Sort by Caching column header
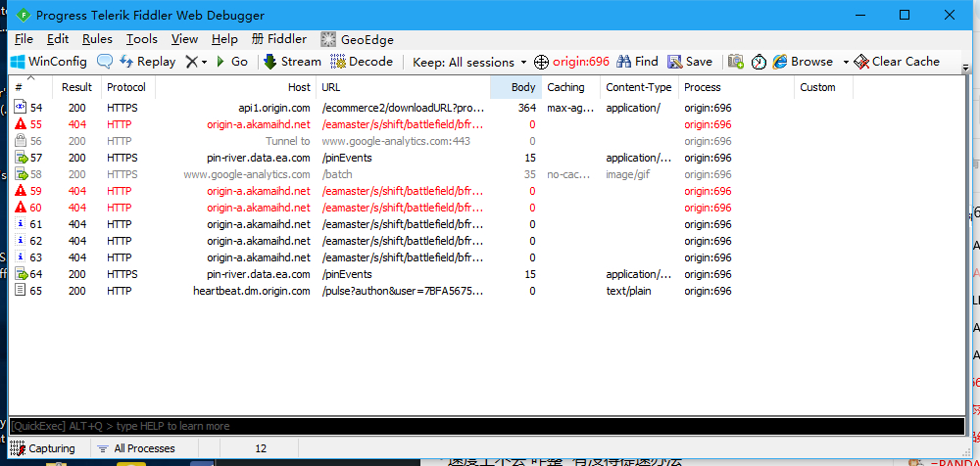This screenshot has height=466, width=980. (x=570, y=87)
